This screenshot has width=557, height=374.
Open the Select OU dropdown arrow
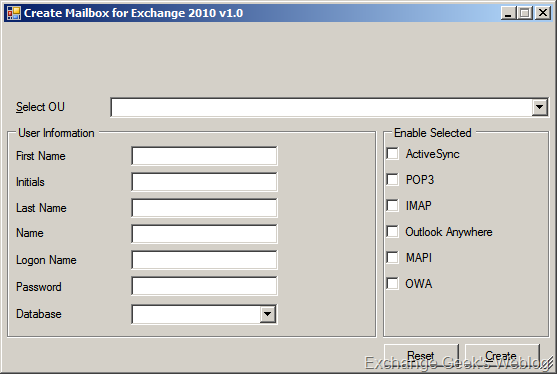(539, 107)
